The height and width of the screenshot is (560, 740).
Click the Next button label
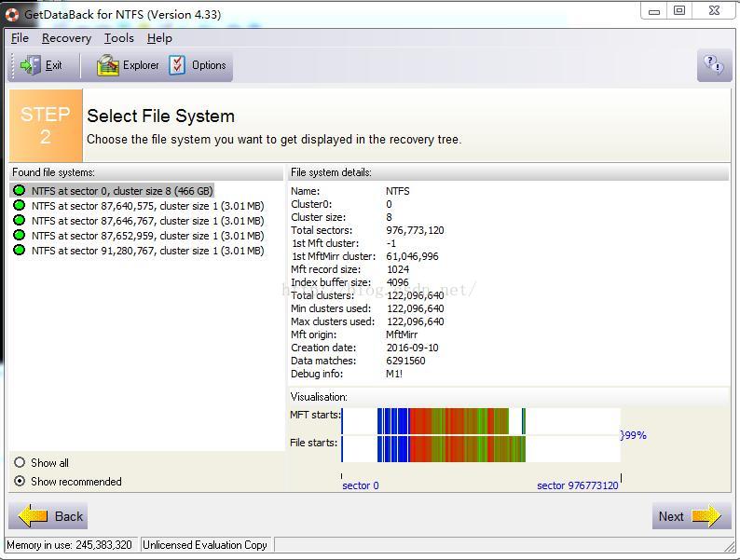coord(671,516)
